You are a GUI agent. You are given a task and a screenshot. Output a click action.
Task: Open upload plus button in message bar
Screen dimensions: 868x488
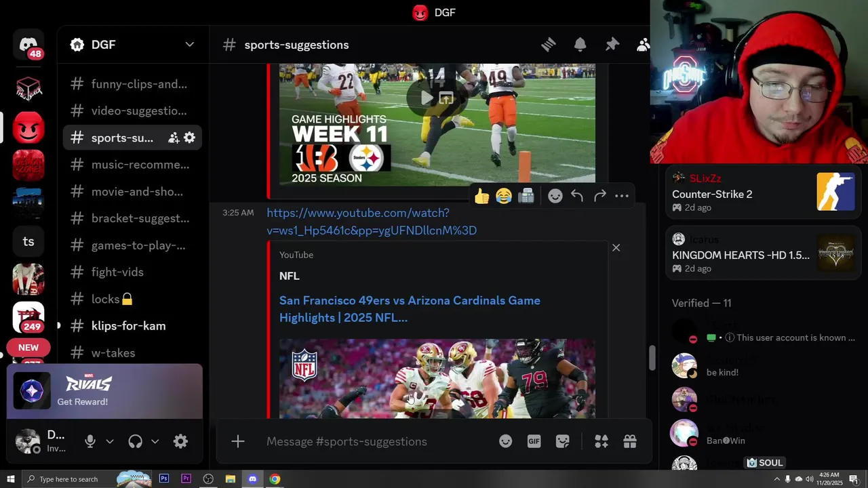pos(238,441)
